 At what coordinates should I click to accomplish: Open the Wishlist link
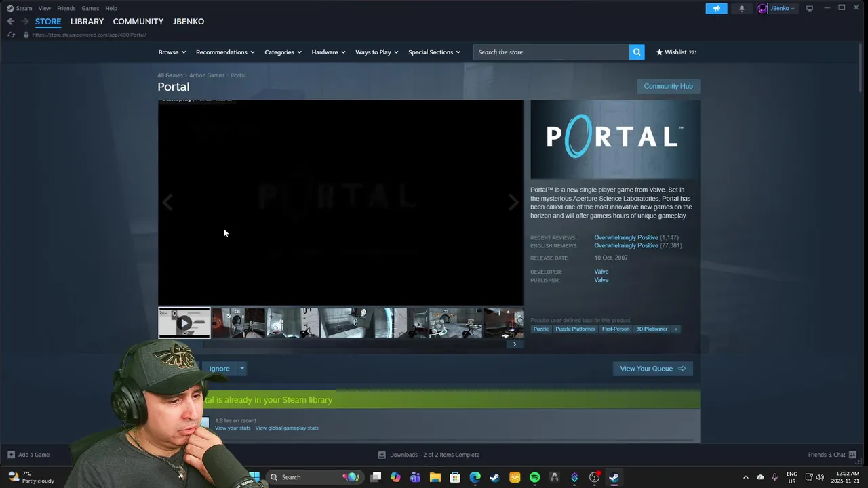click(676, 52)
